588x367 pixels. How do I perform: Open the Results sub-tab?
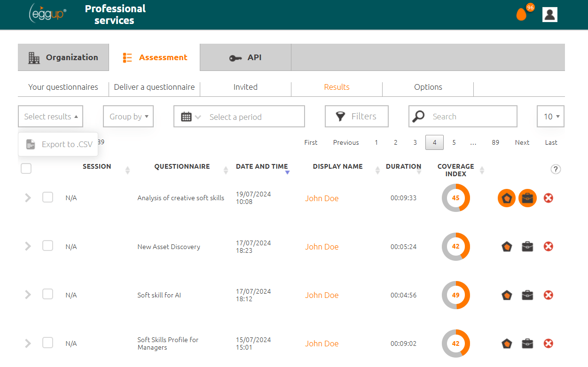pyautogui.click(x=337, y=87)
